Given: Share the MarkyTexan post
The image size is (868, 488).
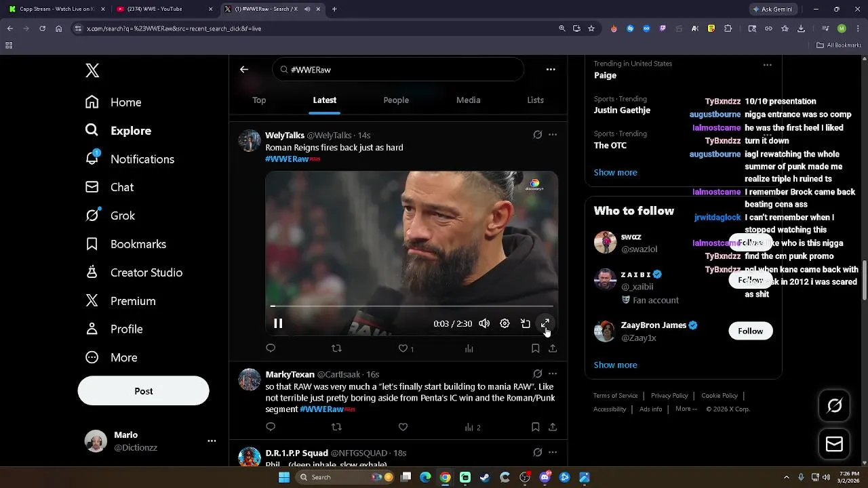Looking at the screenshot, I should pos(553,427).
